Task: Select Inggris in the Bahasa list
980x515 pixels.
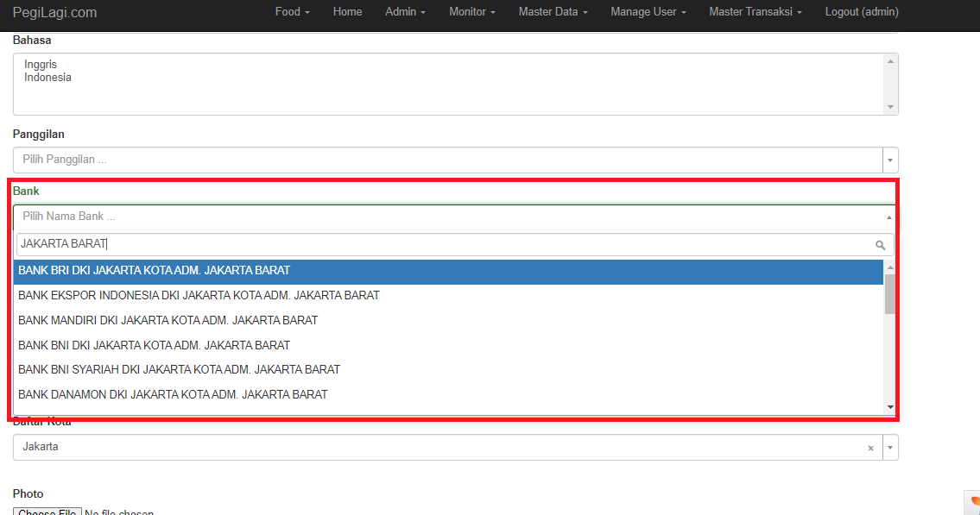Action: click(41, 65)
